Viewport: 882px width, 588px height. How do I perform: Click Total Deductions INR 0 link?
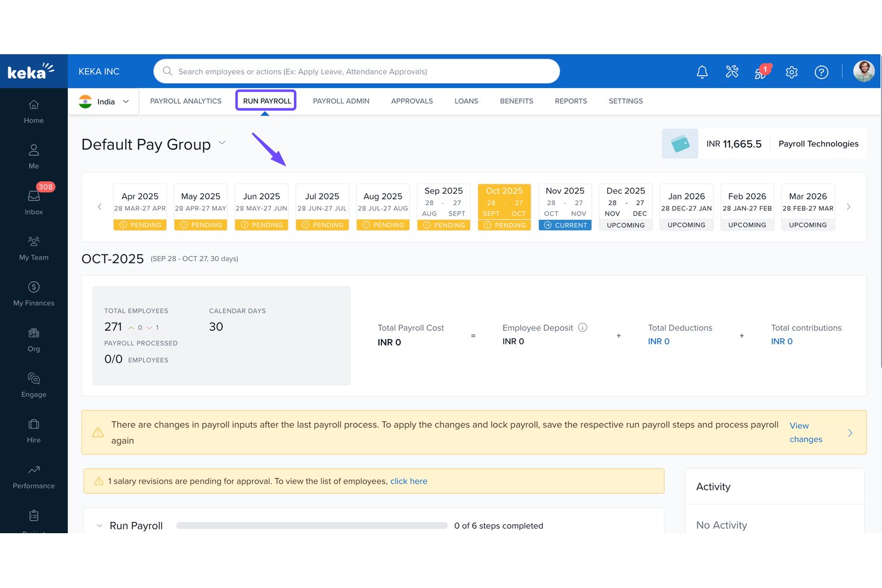[x=659, y=341]
